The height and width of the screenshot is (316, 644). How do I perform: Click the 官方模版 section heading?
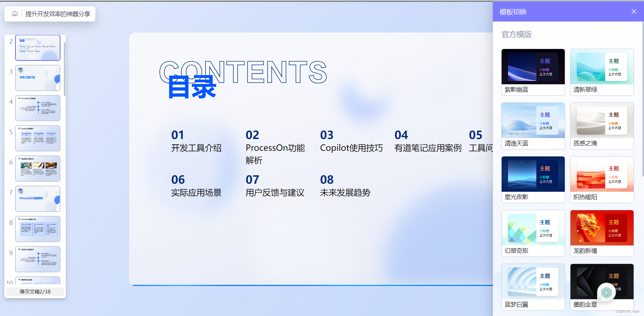(x=516, y=34)
